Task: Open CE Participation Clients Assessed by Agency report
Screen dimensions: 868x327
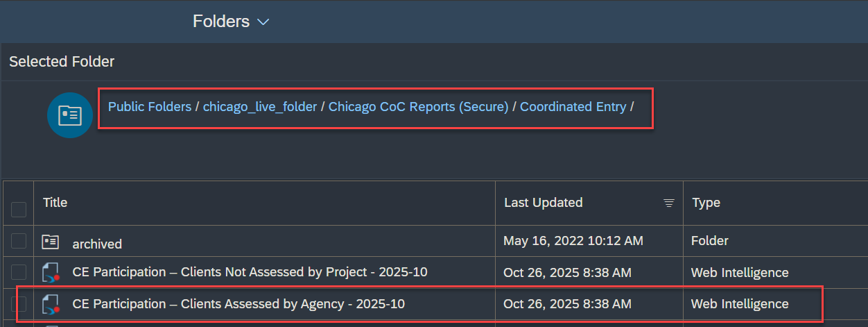Action: [x=238, y=303]
